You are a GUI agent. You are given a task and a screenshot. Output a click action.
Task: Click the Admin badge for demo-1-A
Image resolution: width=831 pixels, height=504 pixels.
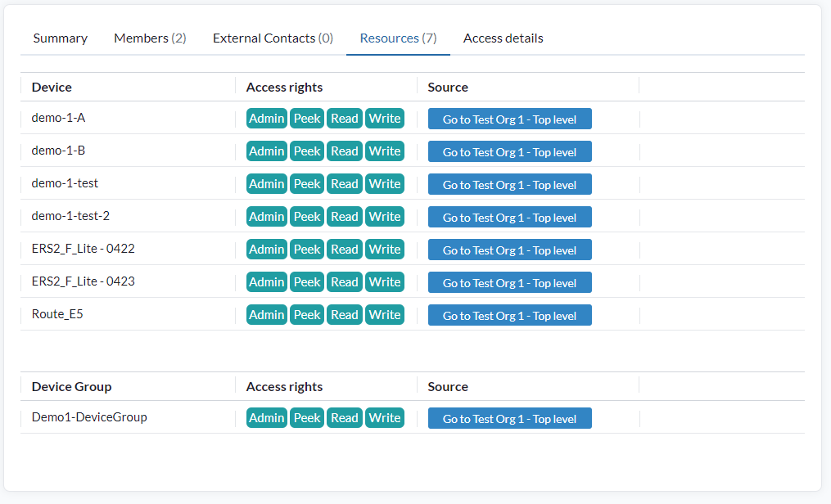click(267, 118)
